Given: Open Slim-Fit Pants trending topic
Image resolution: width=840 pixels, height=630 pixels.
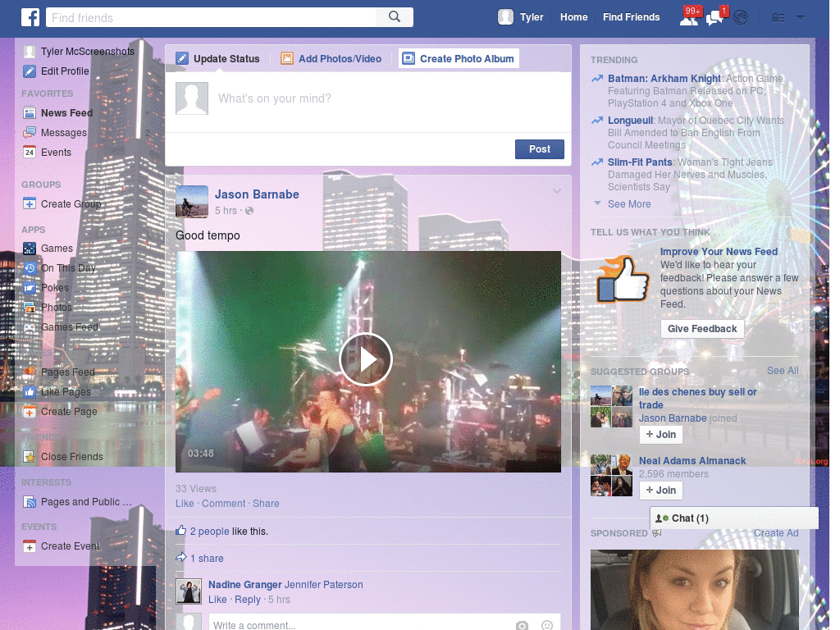Looking at the screenshot, I should click(640, 162).
